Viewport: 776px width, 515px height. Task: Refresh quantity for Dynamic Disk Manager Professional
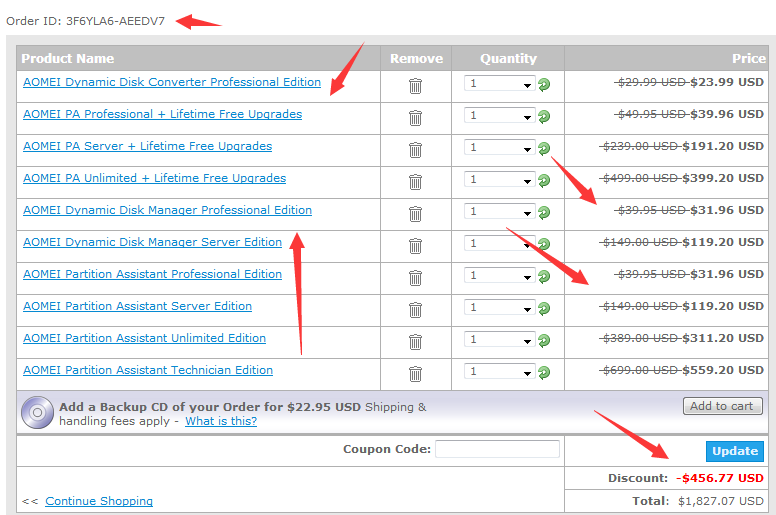(x=544, y=213)
